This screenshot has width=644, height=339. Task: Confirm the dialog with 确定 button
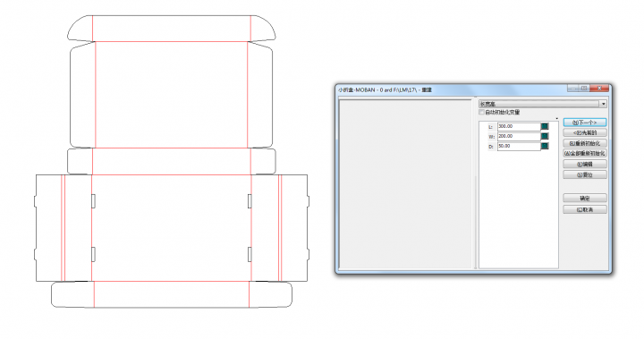585,198
